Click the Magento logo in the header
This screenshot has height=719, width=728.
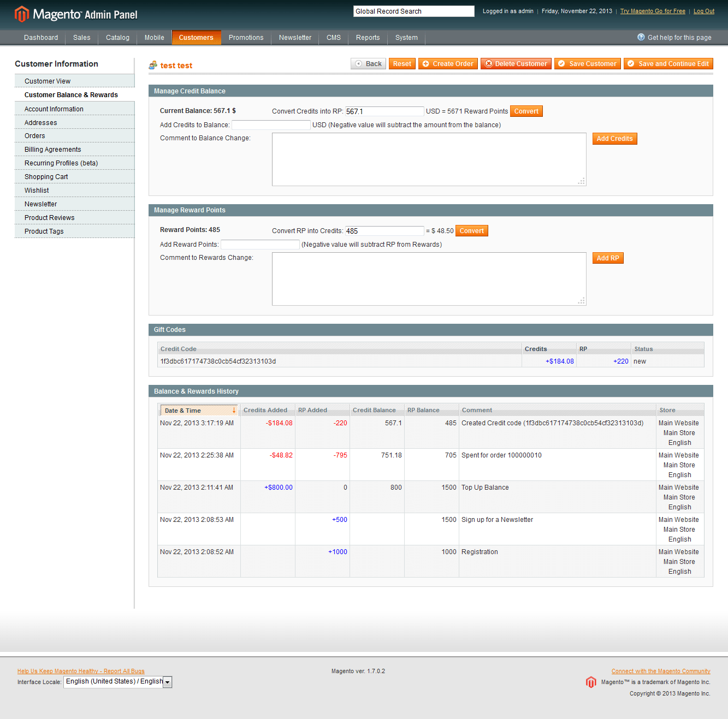(21, 13)
